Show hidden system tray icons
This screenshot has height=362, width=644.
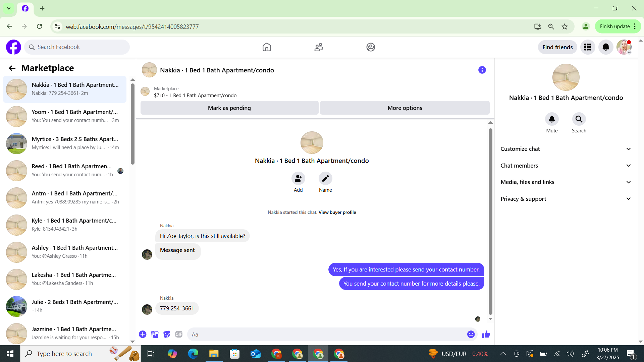click(x=503, y=354)
